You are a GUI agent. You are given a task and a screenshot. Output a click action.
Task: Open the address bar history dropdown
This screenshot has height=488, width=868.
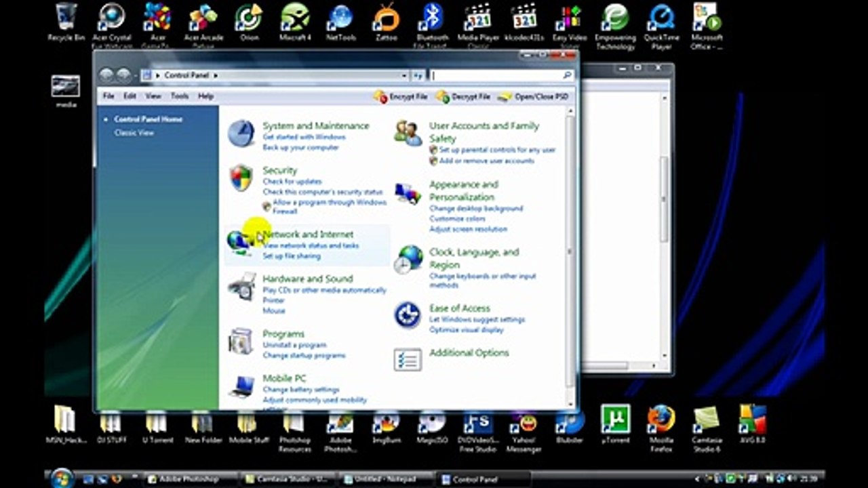pyautogui.click(x=404, y=76)
